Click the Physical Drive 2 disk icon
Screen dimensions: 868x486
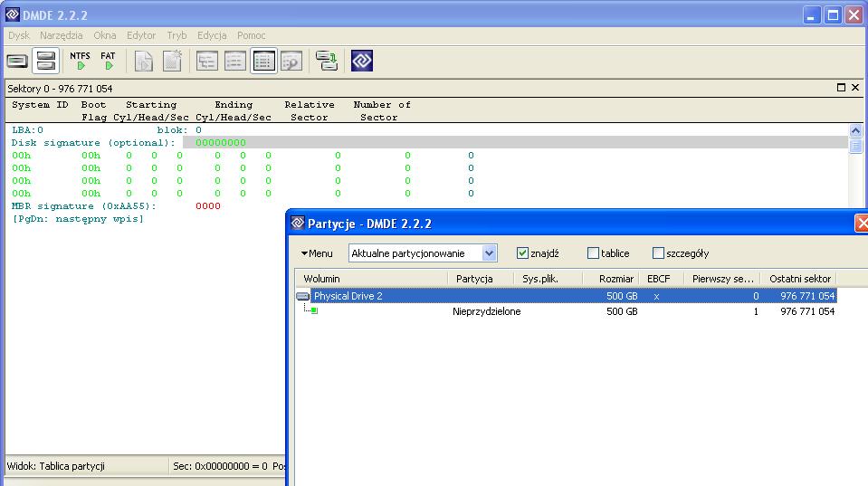click(x=303, y=296)
